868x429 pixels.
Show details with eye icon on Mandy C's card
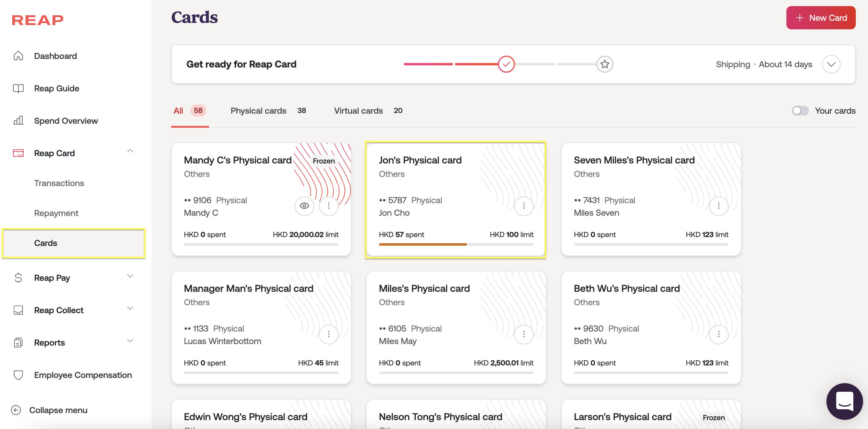coord(304,206)
